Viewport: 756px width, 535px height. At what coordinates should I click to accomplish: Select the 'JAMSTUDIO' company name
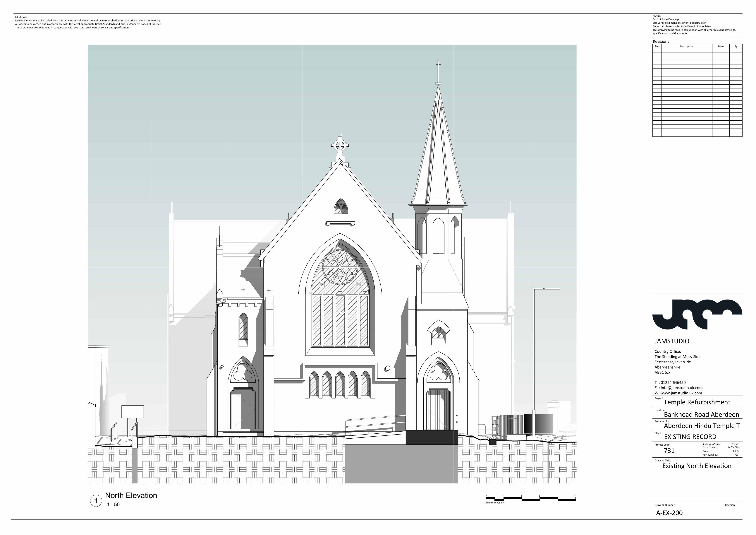click(x=672, y=341)
